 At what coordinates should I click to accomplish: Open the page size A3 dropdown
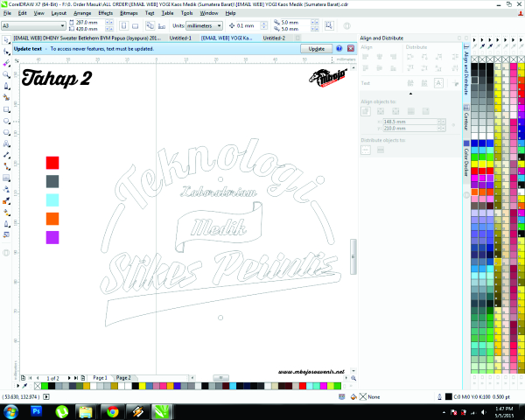coord(62,25)
